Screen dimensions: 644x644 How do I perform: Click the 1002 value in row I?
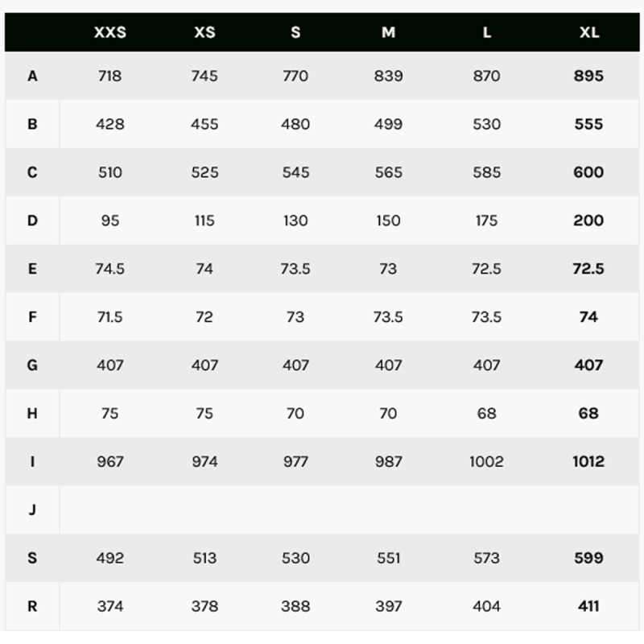point(487,461)
